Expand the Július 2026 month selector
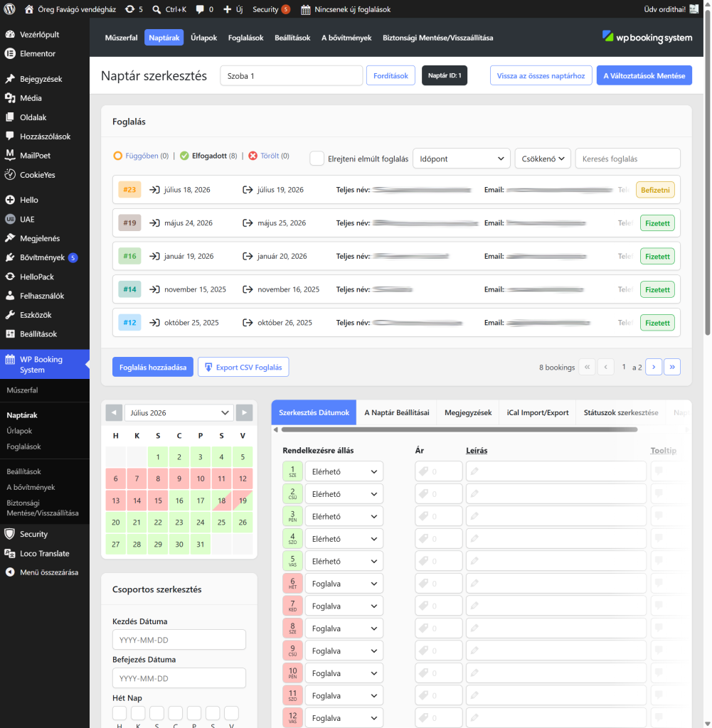 [x=179, y=413]
